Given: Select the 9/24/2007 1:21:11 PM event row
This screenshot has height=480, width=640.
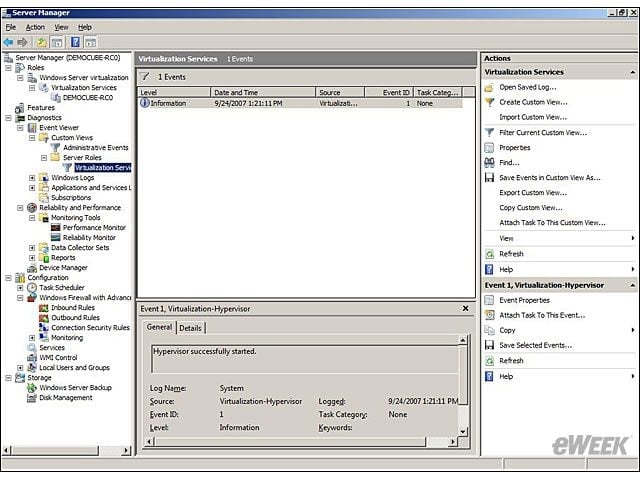Looking at the screenshot, I should pyautogui.click(x=300, y=103).
